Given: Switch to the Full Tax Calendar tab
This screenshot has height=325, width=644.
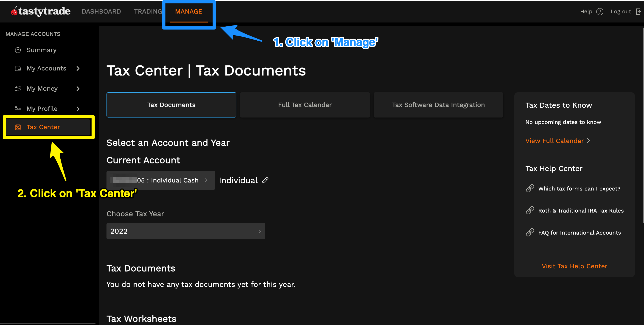Looking at the screenshot, I should [305, 105].
